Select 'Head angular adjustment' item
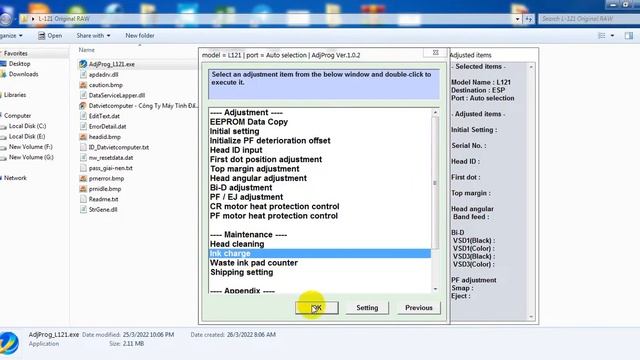Screen dimensions: 640x360 click(258, 178)
